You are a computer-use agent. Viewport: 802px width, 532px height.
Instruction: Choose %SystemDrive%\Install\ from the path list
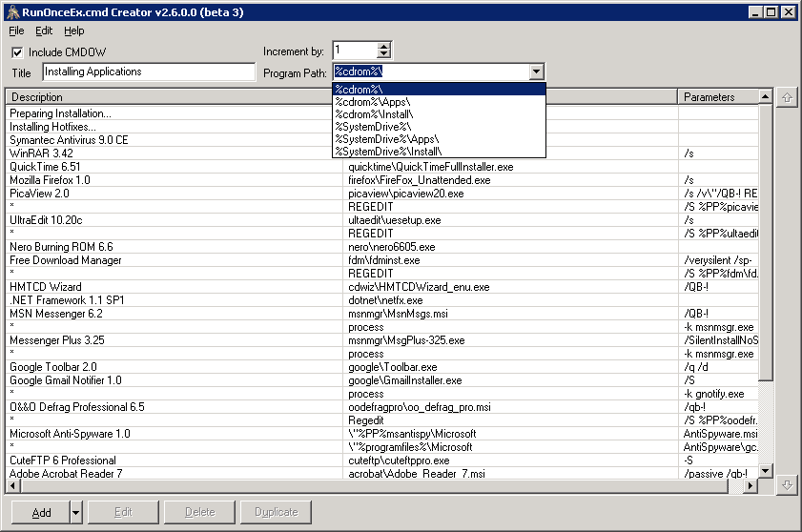pyautogui.click(x=439, y=152)
